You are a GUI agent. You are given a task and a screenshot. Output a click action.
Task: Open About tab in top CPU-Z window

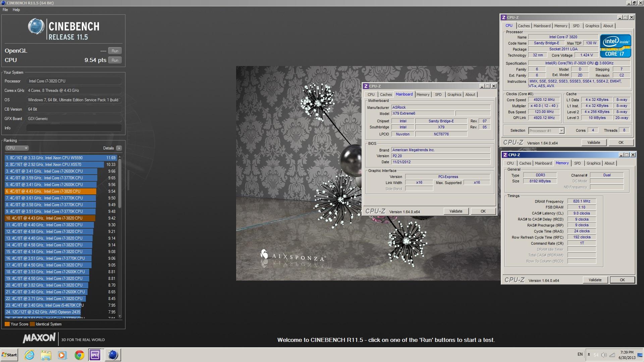pos(608,26)
